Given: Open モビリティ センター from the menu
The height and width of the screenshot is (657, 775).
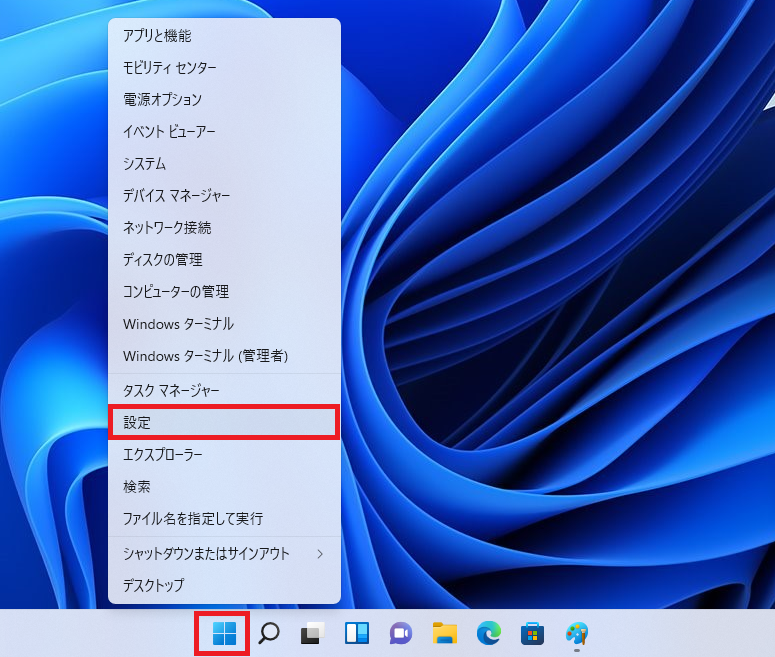Looking at the screenshot, I should tap(224, 67).
